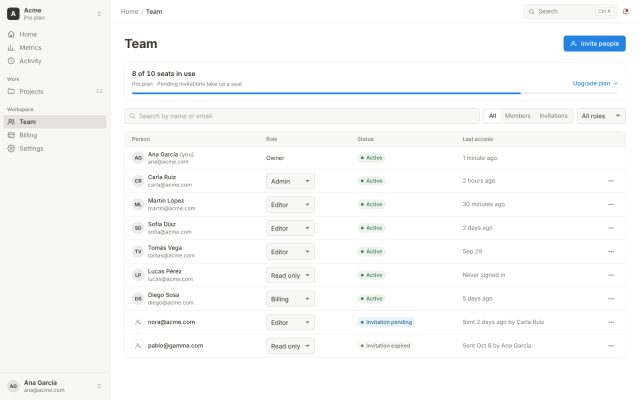This screenshot has height=400, width=640.
Task: Click Ana García's AG avatar in table
Action: [x=138, y=158]
